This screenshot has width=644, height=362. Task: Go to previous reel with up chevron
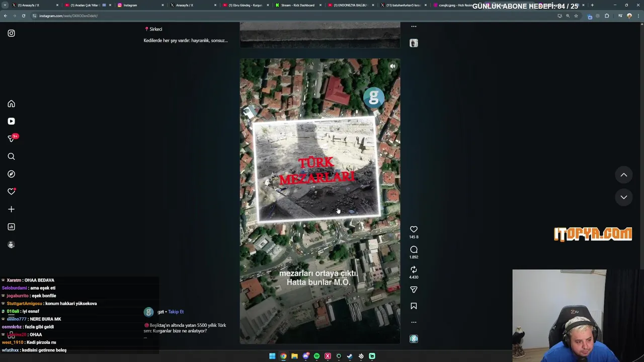point(623,175)
